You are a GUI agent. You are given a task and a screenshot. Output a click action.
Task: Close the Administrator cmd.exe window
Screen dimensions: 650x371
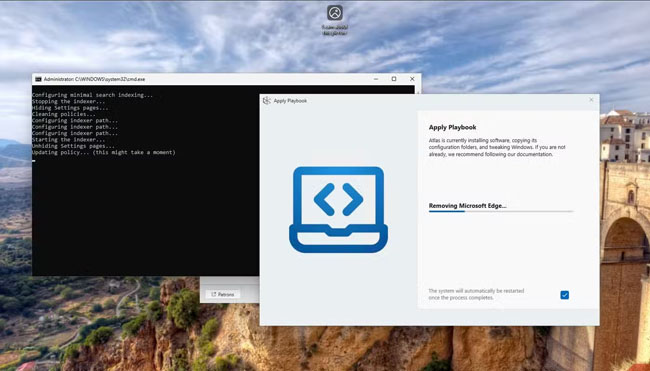tap(412, 79)
